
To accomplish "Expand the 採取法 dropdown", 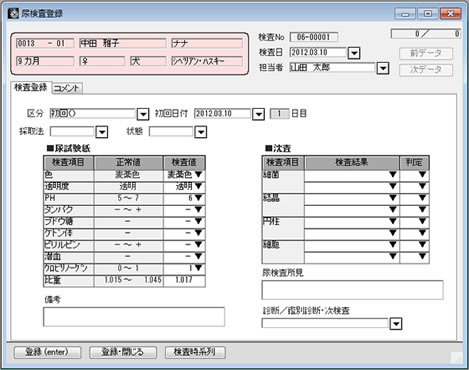I will 102,132.
